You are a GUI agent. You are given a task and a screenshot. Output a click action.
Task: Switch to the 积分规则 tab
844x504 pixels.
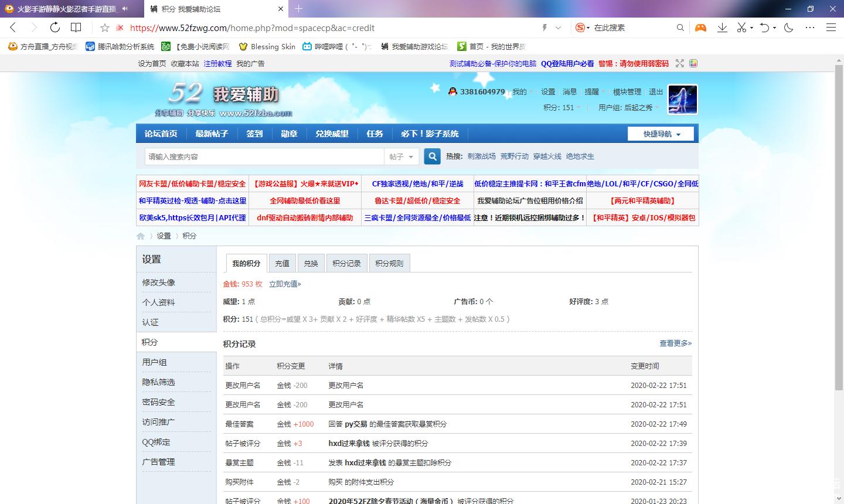point(389,264)
